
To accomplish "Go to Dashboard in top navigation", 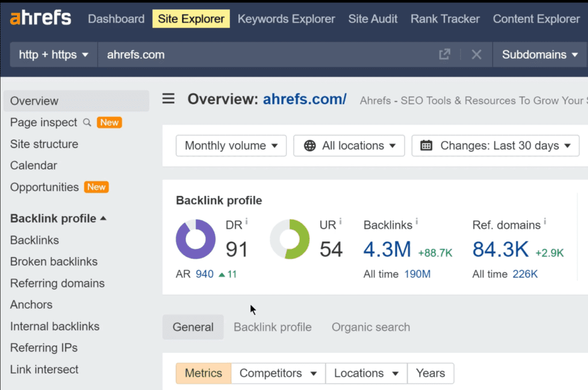I will [116, 19].
